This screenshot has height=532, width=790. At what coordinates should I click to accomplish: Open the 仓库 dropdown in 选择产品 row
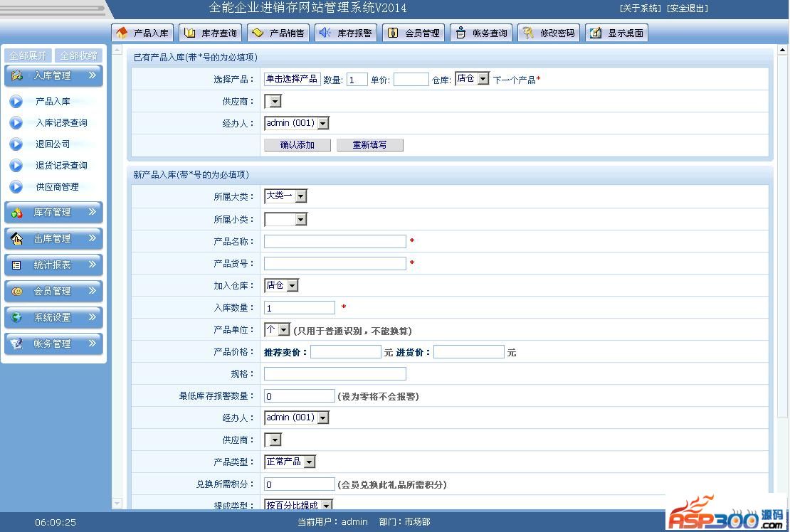point(472,78)
